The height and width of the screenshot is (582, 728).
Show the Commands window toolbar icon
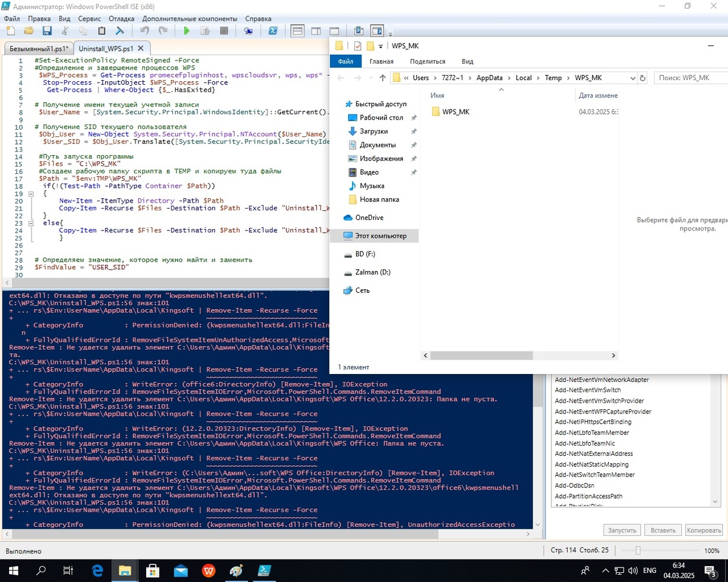pyautogui.click(x=359, y=30)
